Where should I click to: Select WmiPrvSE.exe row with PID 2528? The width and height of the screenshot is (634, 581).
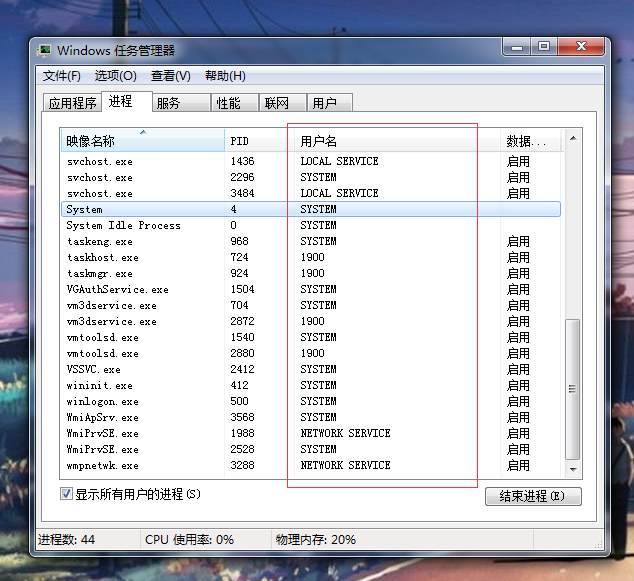click(311, 449)
